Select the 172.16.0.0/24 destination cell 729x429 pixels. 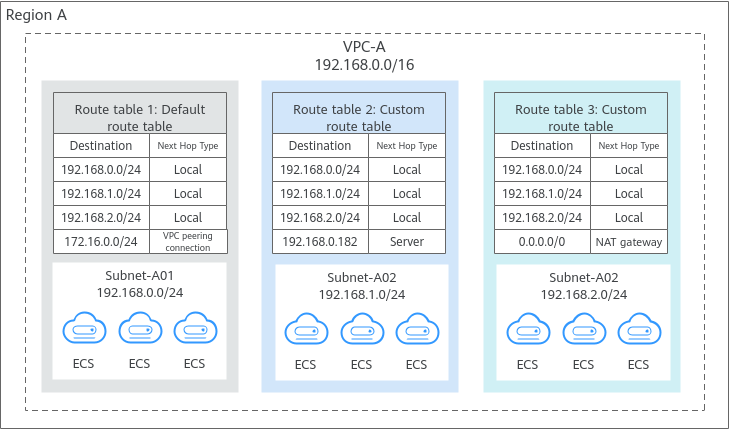coord(102,242)
